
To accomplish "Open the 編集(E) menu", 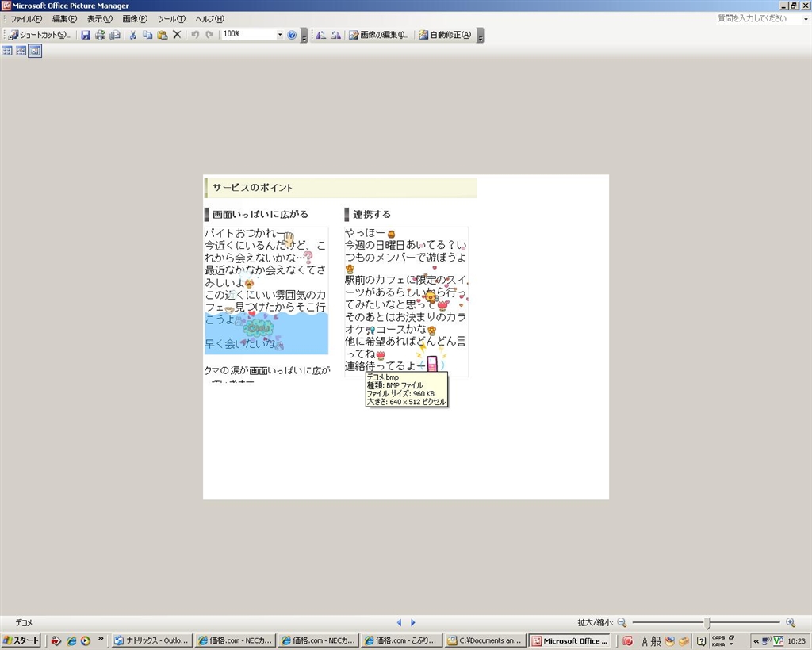I will pyautogui.click(x=64, y=19).
